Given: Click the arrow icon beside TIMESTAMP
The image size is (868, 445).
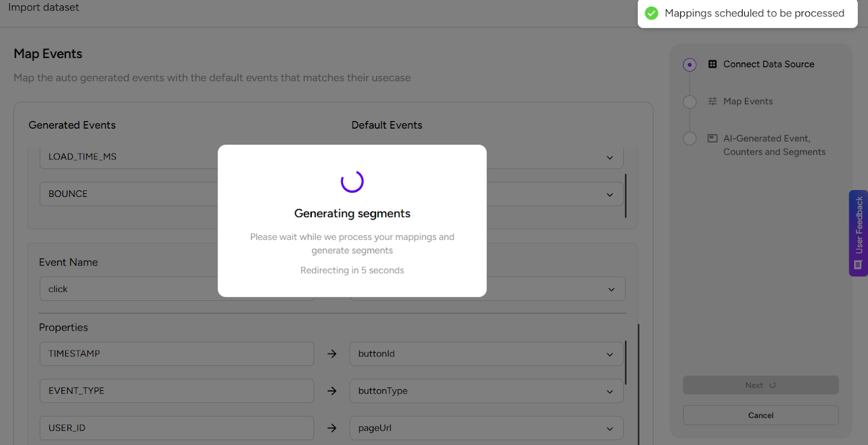Looking at the screenshot, I should (332, 354).
